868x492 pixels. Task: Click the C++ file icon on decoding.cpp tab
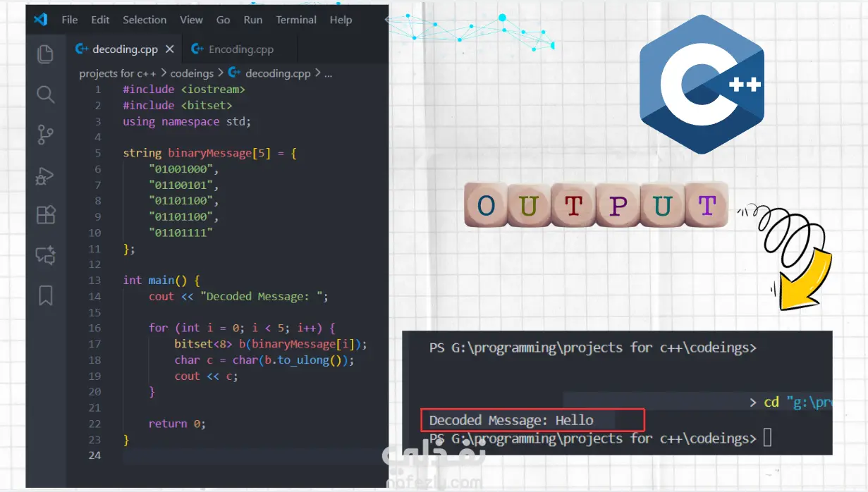[x=82, y=49]
